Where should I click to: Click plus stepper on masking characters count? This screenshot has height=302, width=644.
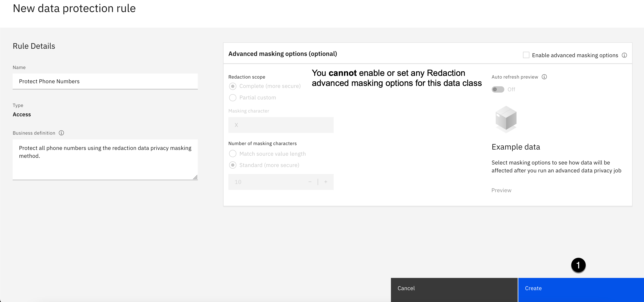click(326, 182)
